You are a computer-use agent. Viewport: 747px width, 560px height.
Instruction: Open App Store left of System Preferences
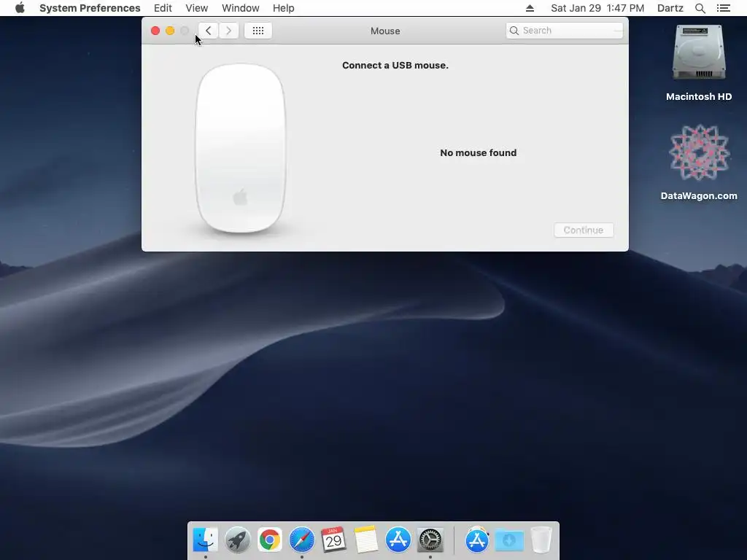coord(398,540)
